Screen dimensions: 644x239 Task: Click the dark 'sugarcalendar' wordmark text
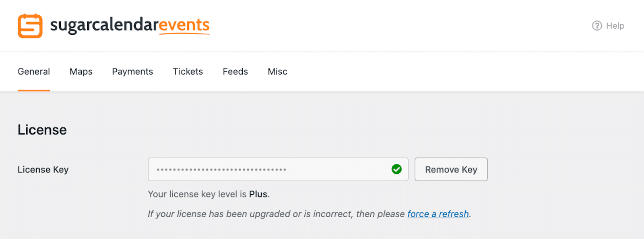[x=104, y=25]
